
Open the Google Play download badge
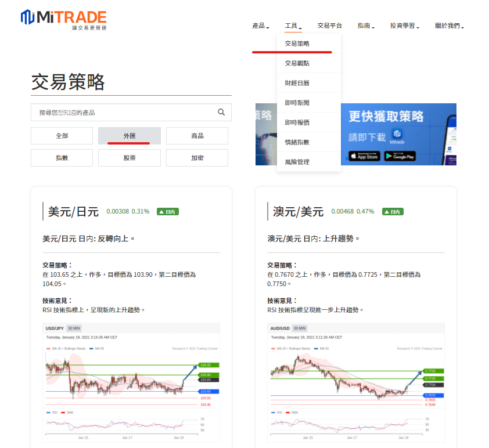pos(399,156)
